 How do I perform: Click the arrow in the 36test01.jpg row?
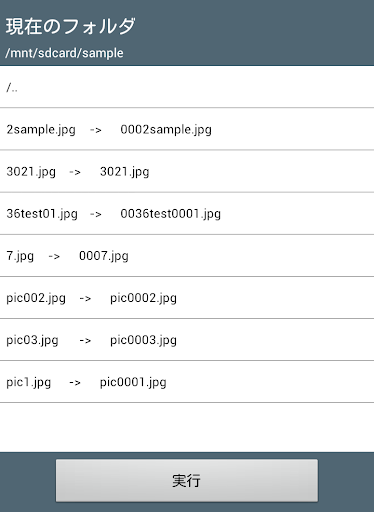96,214
